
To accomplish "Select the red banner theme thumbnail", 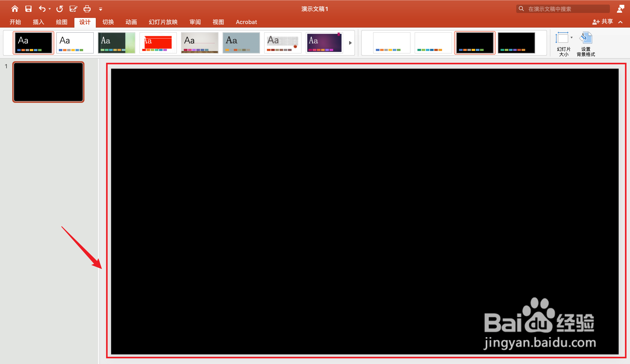I will pos(158,43).
